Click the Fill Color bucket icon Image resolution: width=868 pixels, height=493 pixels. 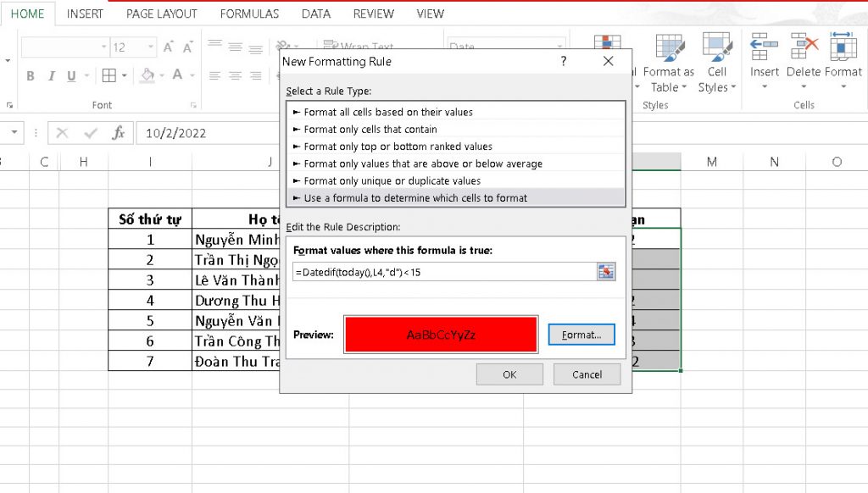[x=146, y=76]
